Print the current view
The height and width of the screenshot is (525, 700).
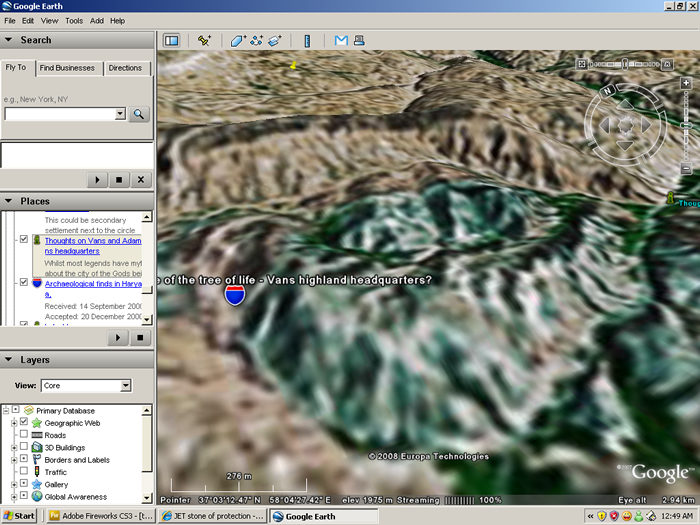click(x=359, y=41)
